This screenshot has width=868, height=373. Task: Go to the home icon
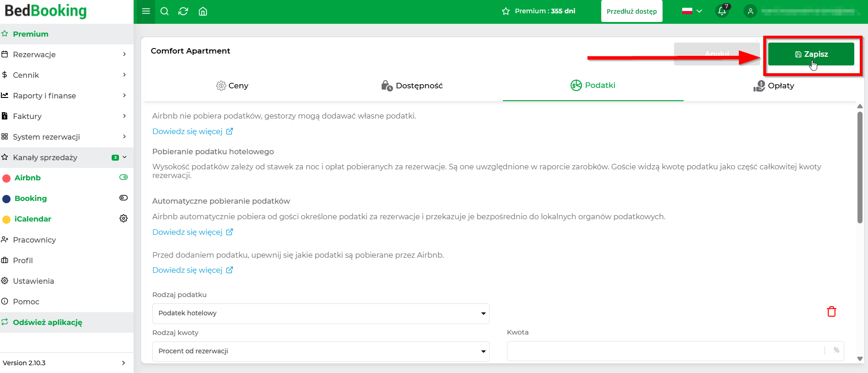203,11
